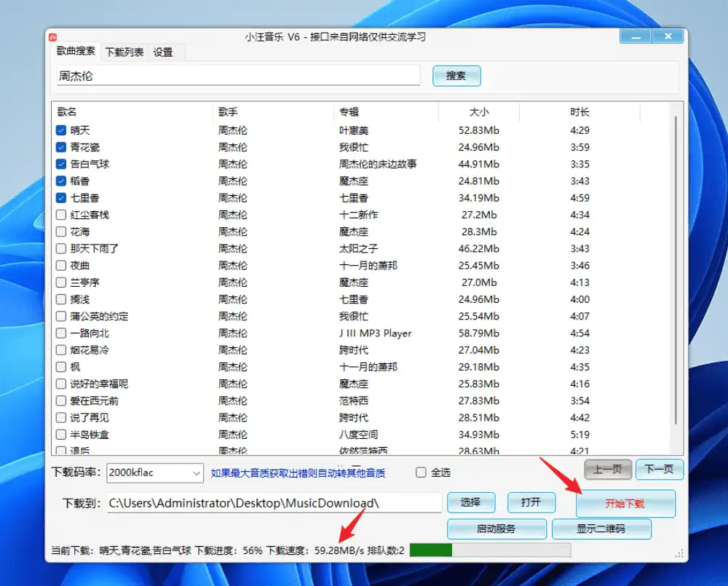
Task: Check the 半岛铁盒 song checkbox
Action: [x=61, y=435]
